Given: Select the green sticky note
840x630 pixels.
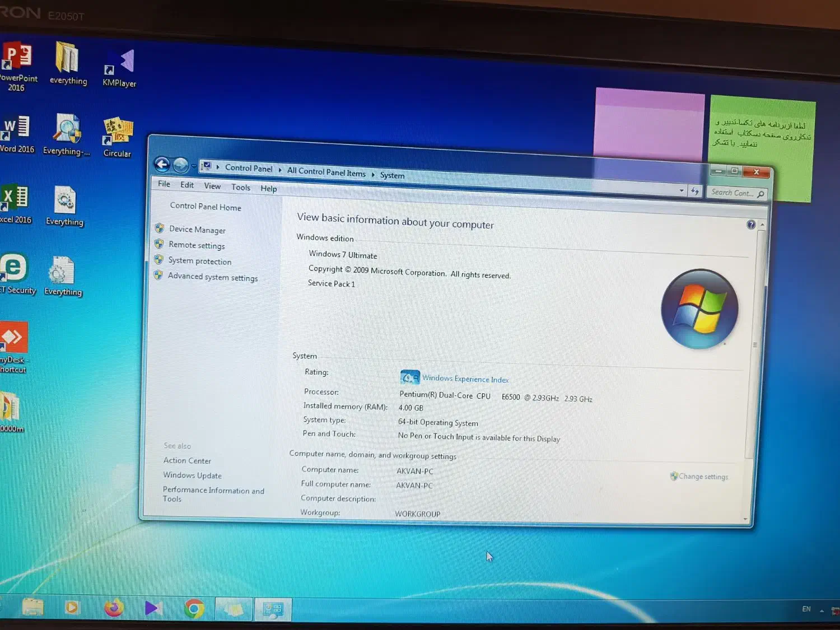Looking at the screenshot, I should tap(762, 148).
